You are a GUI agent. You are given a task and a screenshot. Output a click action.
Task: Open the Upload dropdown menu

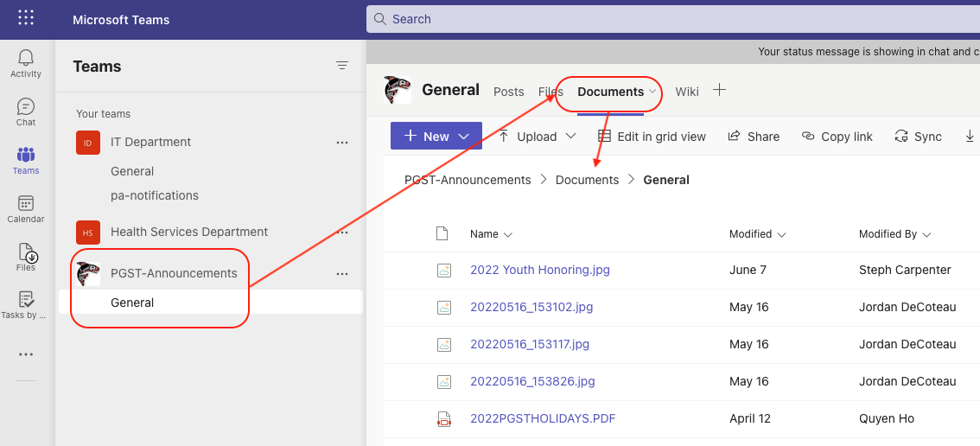point(570,137)
